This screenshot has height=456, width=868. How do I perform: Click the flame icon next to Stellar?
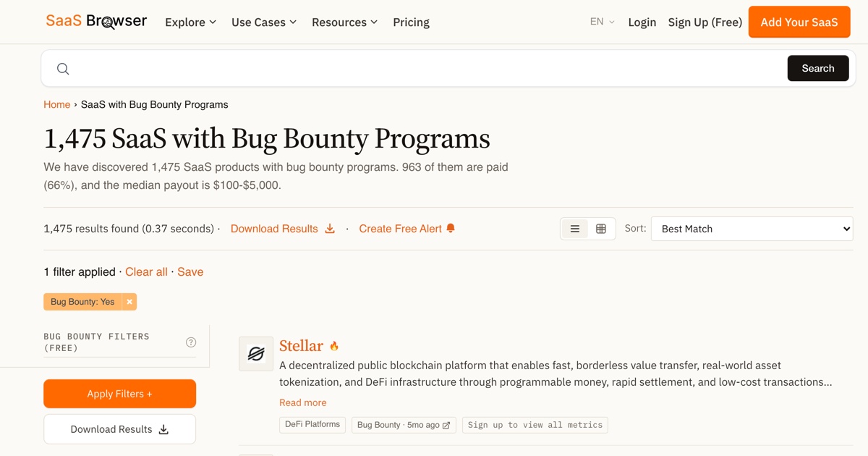tap(334, 346)
